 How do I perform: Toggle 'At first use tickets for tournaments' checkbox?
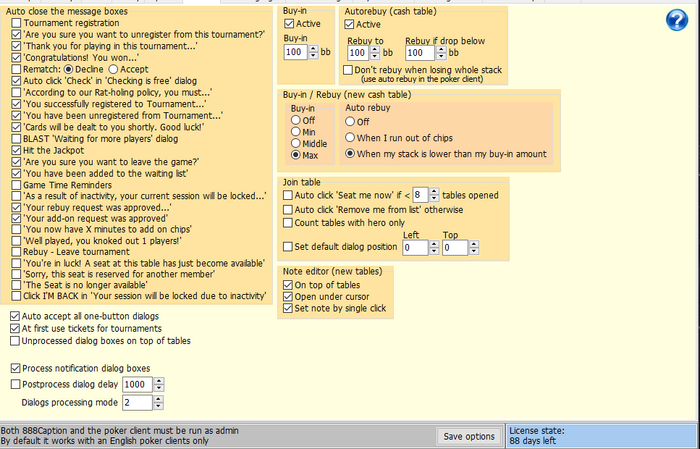[15, 328]
